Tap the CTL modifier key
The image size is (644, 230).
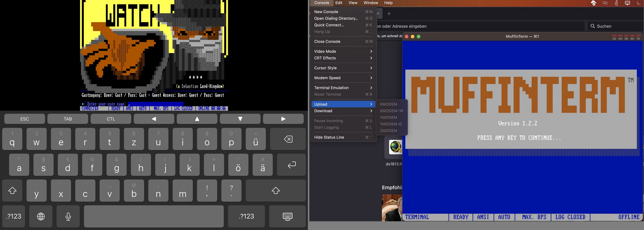(x=111, y=119)
